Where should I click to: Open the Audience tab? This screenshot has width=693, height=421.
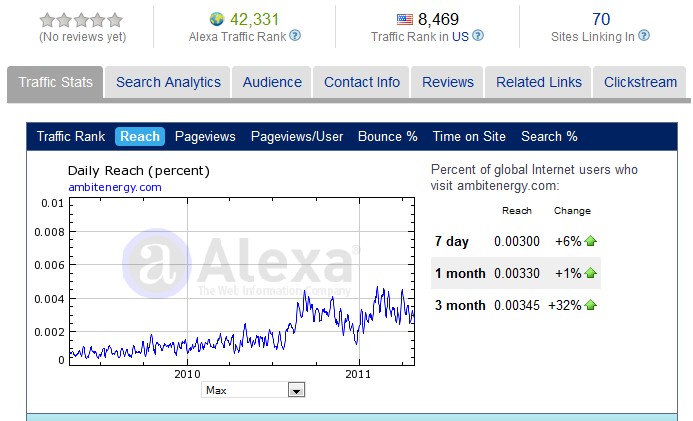click(x=272, y=82)
